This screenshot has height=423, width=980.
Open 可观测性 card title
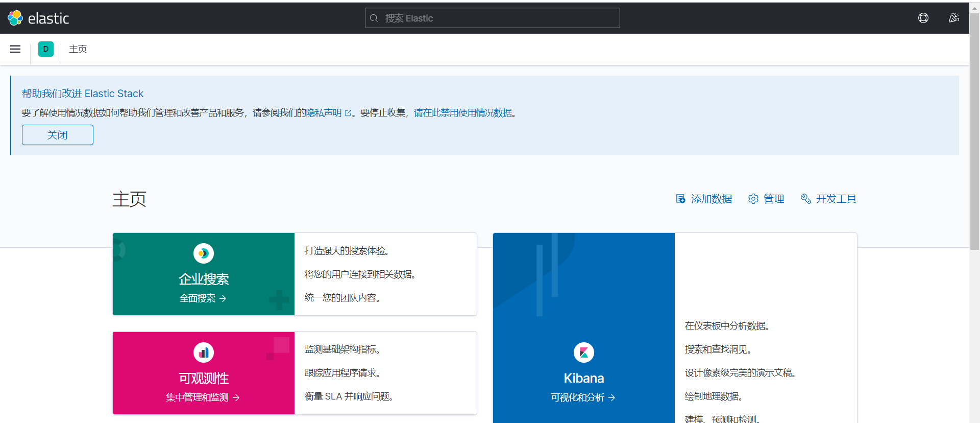coord(204,378)
